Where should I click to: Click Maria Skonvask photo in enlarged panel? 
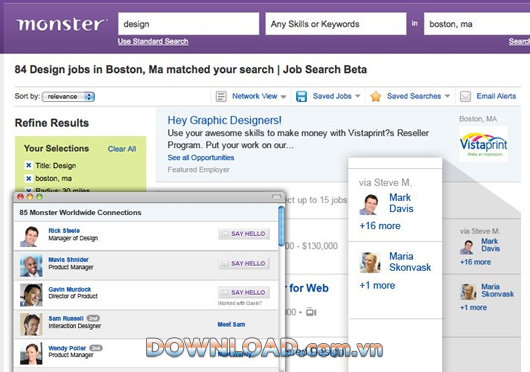370,263
